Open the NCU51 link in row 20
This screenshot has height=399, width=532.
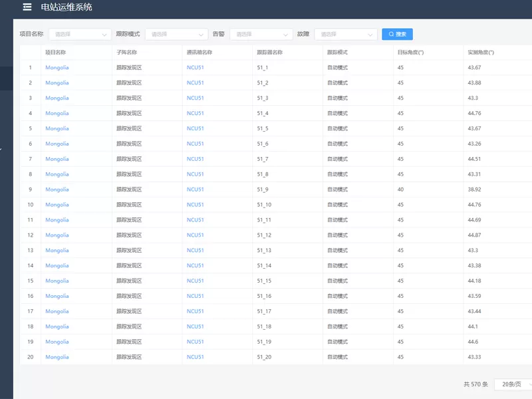tap(195, 357)
